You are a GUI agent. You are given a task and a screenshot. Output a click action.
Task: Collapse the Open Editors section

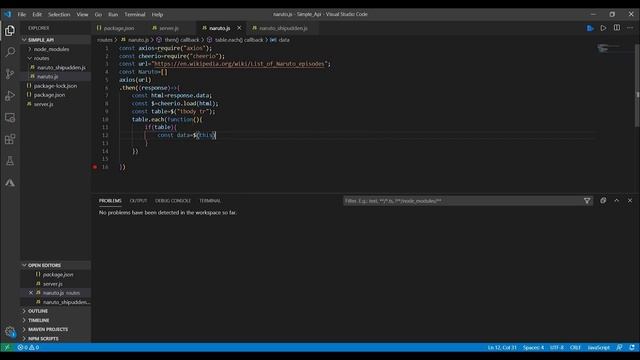(56, 265)
